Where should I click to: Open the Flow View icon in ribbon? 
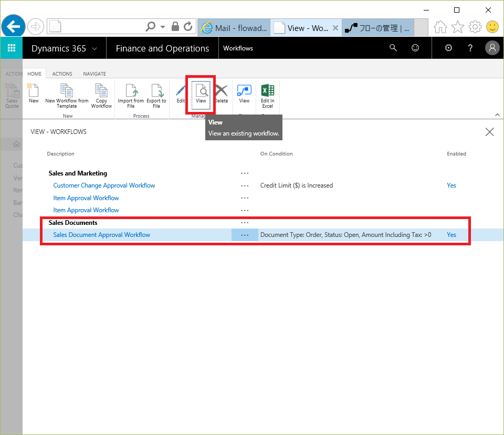(x=244, y=94)
